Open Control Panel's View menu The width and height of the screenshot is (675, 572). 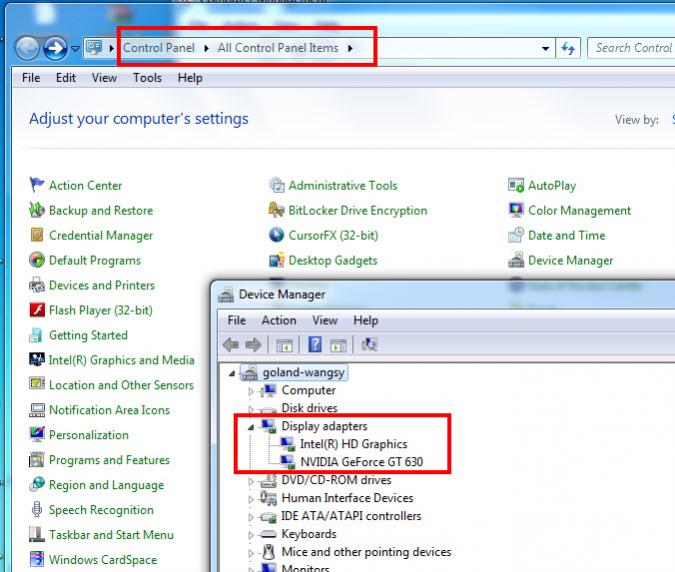104,78
